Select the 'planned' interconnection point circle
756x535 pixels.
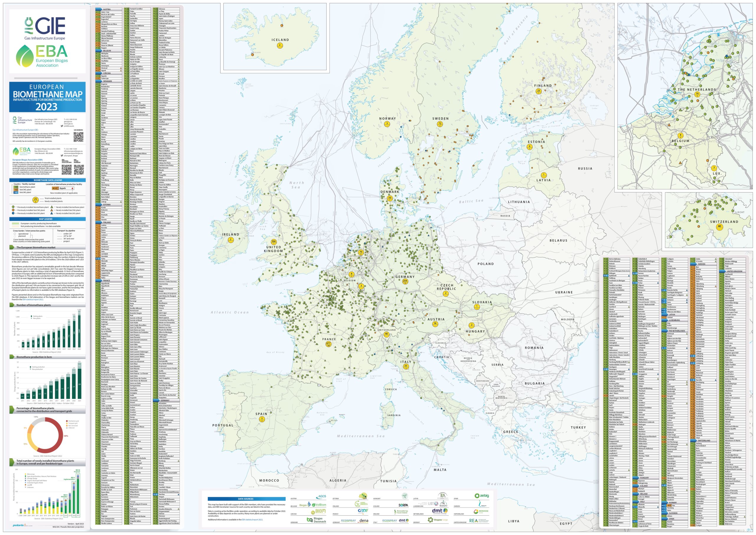(14, 236)
